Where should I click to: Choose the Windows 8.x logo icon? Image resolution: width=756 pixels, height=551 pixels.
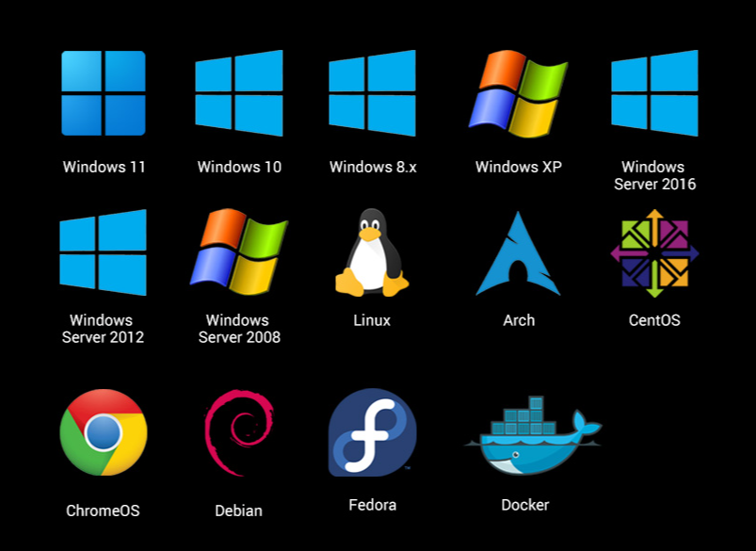click(x=372, y=93)
